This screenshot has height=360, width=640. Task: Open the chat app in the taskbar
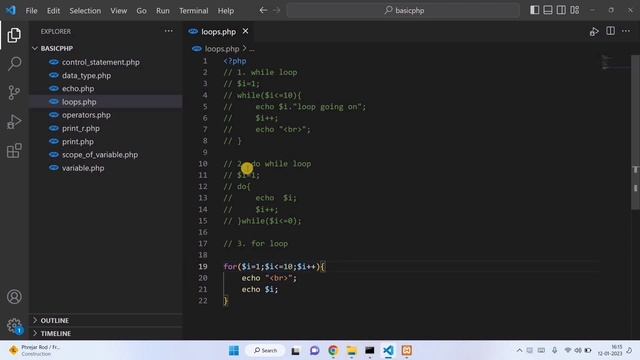[x=314, y=350]
